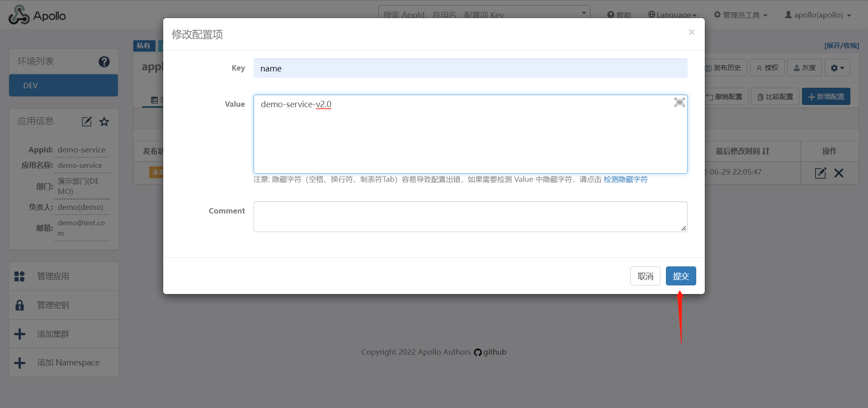868x408 pixels.
Task: Select the DEV environment
Action: pos(63,85)
